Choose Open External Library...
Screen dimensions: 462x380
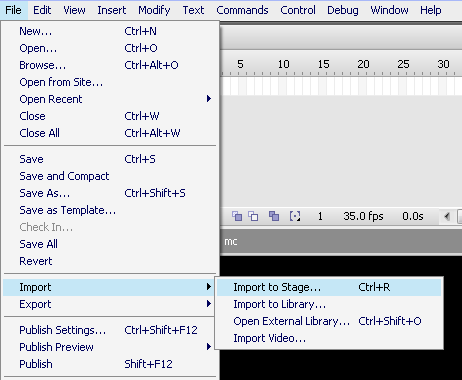pyautogui.click(x=329, y=321)
